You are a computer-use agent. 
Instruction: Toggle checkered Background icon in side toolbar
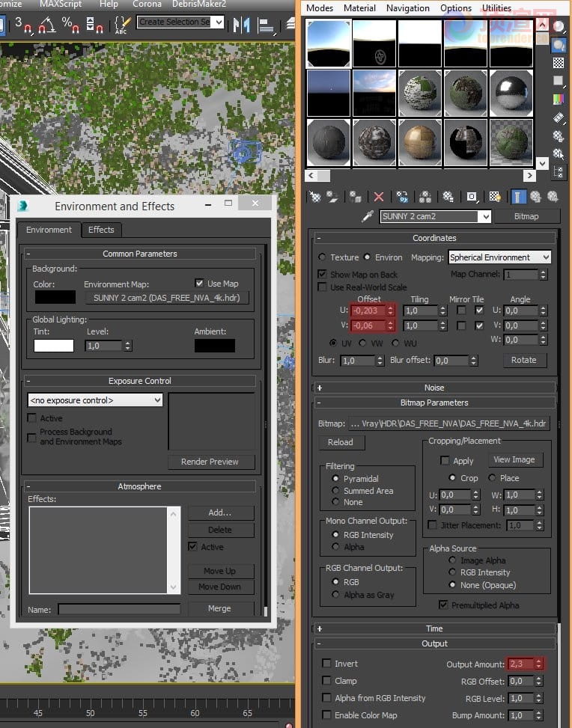tap(558, 63)
